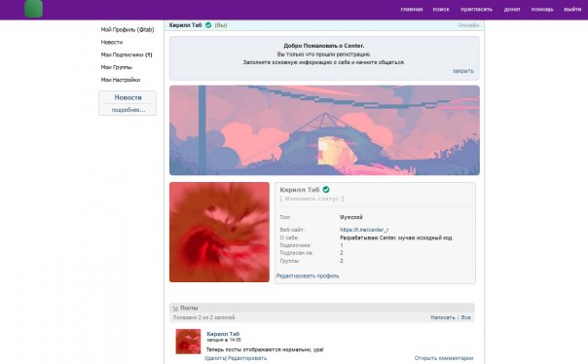Open Мой Профиль (@tab) in the sidebar
Screen dimensions: 588x364
point(128,29)
